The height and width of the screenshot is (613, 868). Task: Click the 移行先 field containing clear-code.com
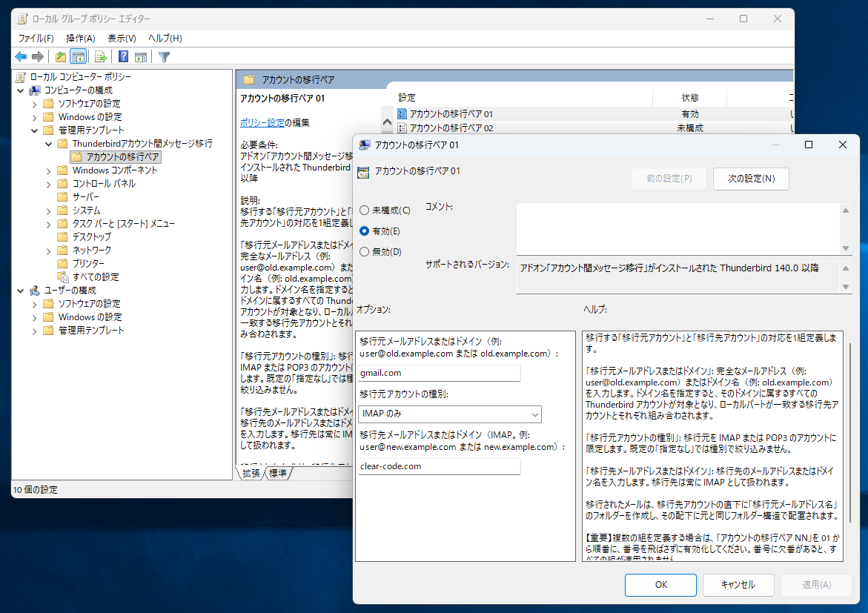pos(440,466)
